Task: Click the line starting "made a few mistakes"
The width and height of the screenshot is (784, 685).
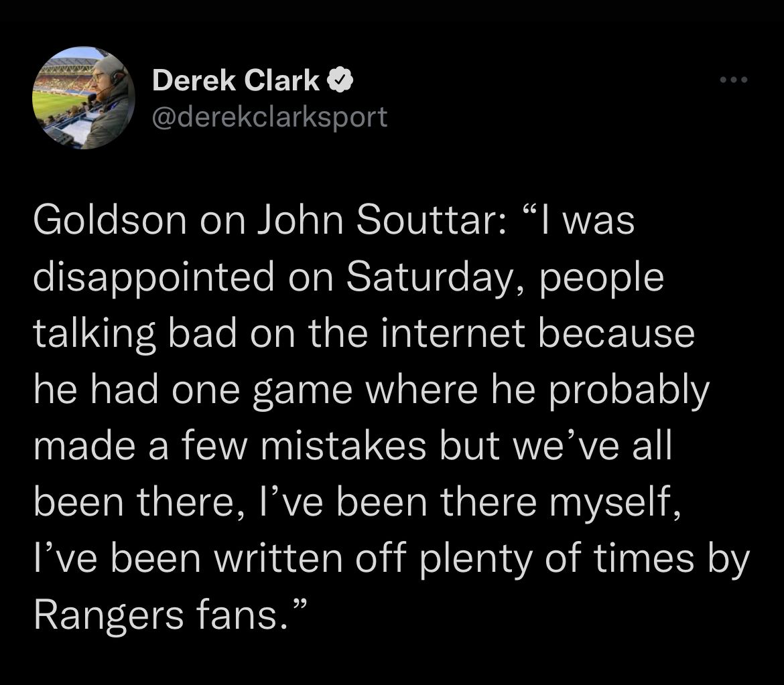Action: click(352, 445)
